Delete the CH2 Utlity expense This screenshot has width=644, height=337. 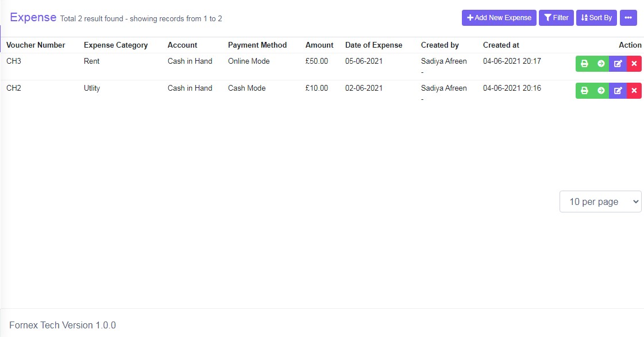pyautogui.click(x=634, y=91)
